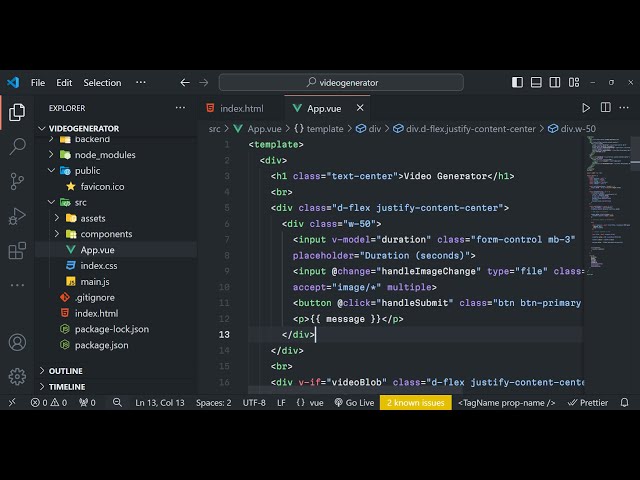Expand the node_modules folder
This screenshot has width=640, height=480.
[104, 155]
